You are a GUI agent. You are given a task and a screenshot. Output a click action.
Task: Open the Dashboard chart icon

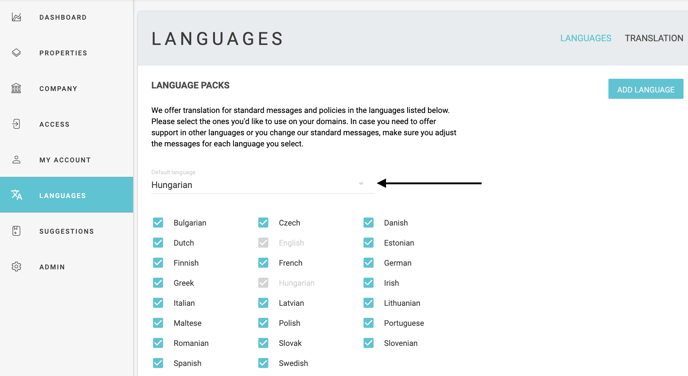pos(16,17)
